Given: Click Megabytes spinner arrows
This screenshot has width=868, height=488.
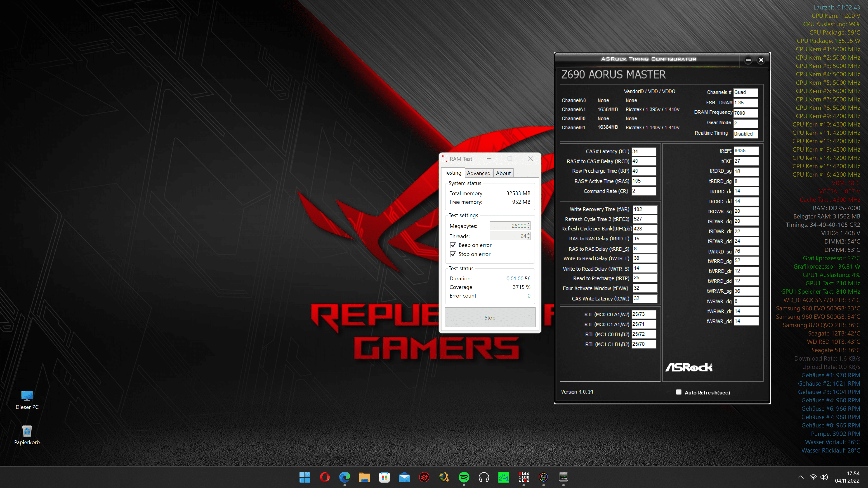Looking at the screenshot, I should [x=528, y=226].
